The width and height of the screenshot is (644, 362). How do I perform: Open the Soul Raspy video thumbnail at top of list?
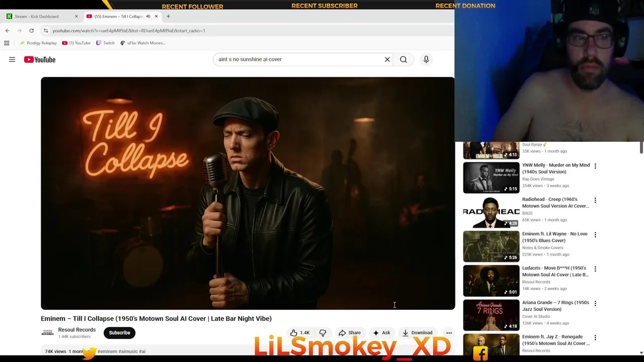[491, 150]
